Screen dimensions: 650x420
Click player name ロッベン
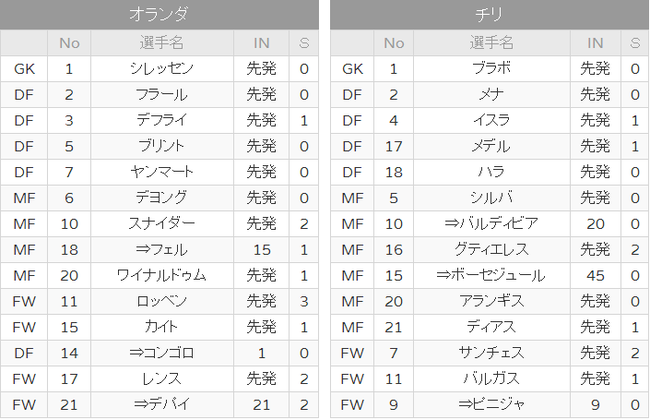click(162, 301)
